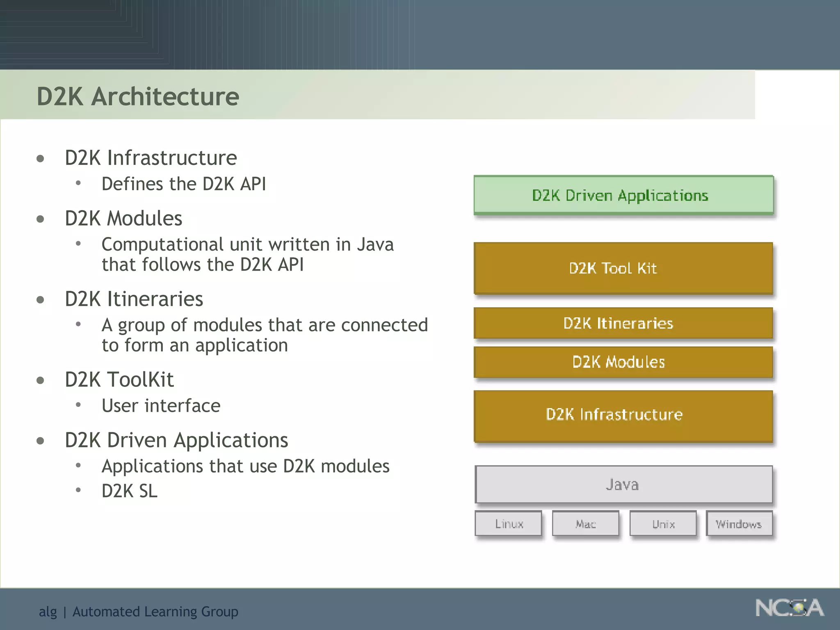The image size is (840, 630).
Task: Click the D2K Architecture slide title
Action: click(138, 96)
